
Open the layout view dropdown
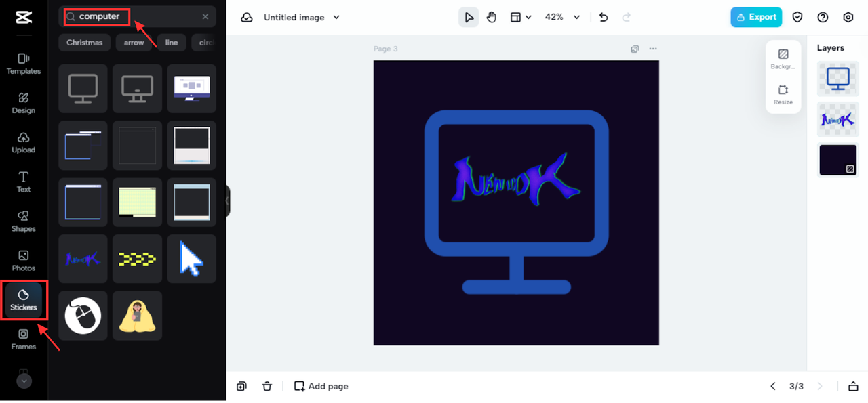coord(521,17)
